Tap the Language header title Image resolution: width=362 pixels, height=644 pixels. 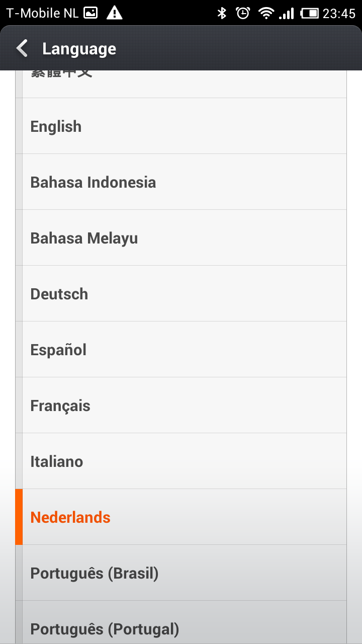(x=79, y=49)
